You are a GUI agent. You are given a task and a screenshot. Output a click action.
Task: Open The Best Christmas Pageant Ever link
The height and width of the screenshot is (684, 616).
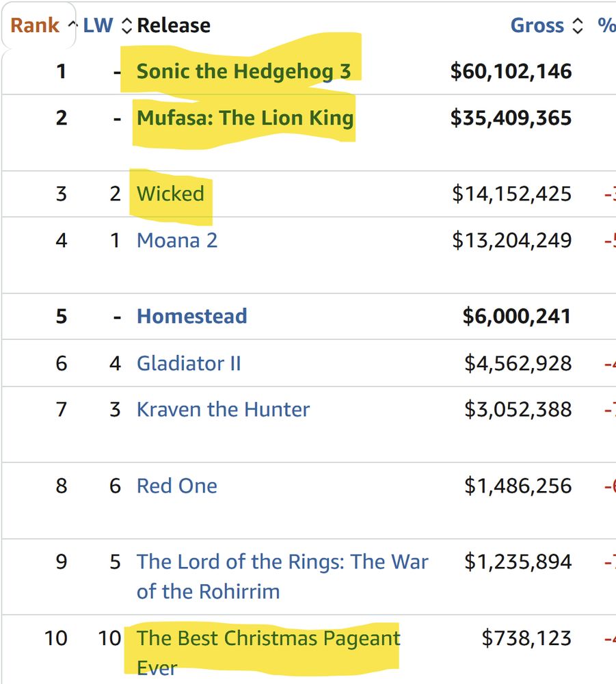tap(268, 653)
